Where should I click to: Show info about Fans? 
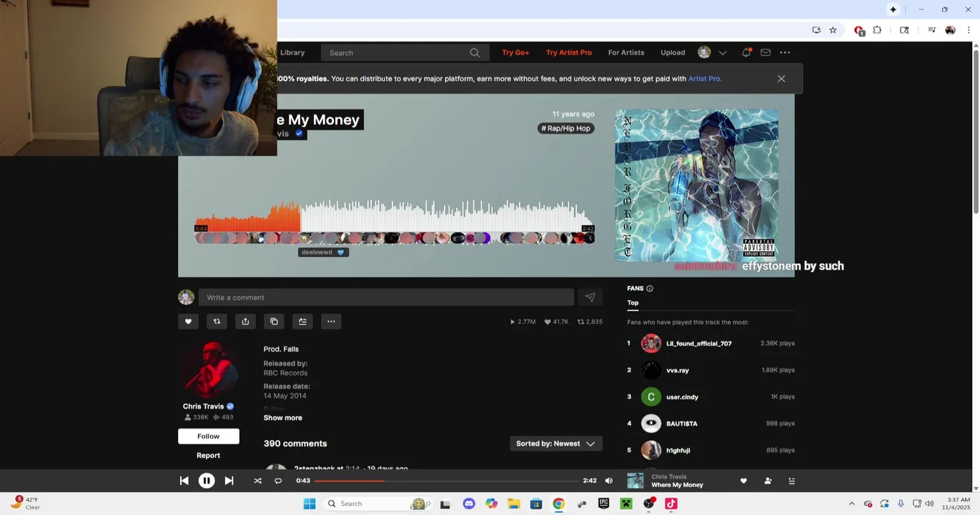(650, 288)
